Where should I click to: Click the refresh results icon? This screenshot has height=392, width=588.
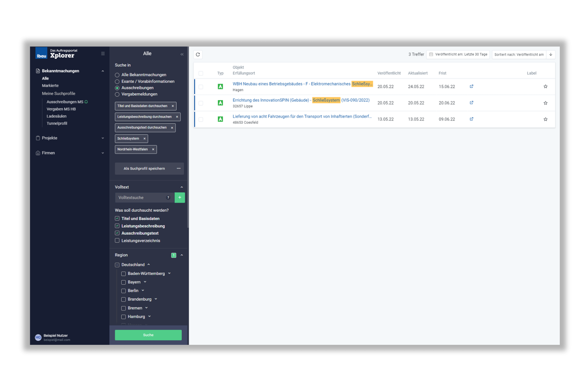[198, 54]
